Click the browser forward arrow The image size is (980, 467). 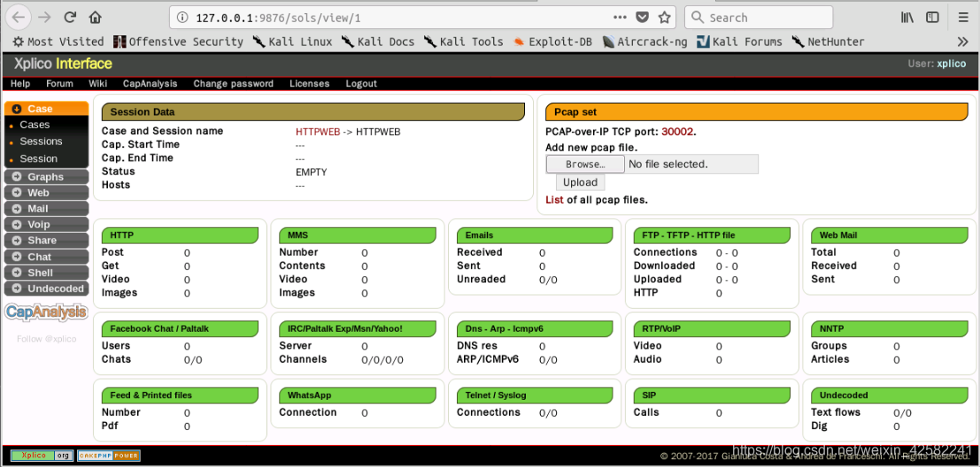pyautogui.click(x=43, y=18)
